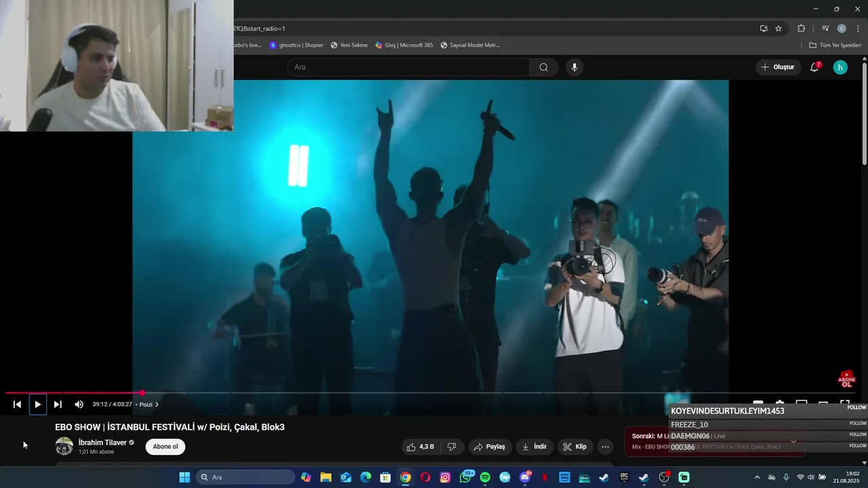The height and width of the screenshot is (488, 868).
Task: Click the cast or install icon in the address bar
Action: 764,28
